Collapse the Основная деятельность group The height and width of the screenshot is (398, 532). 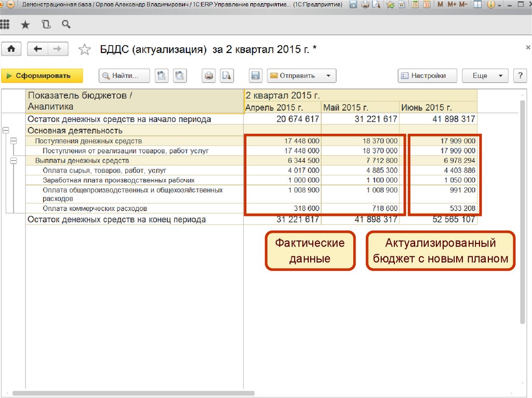6,130
